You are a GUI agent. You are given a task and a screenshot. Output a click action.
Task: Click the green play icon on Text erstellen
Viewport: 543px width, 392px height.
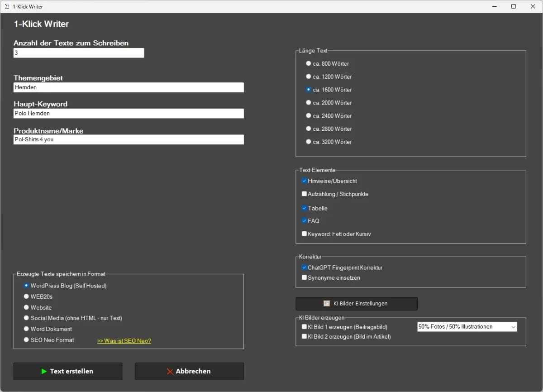click(44, 371)
